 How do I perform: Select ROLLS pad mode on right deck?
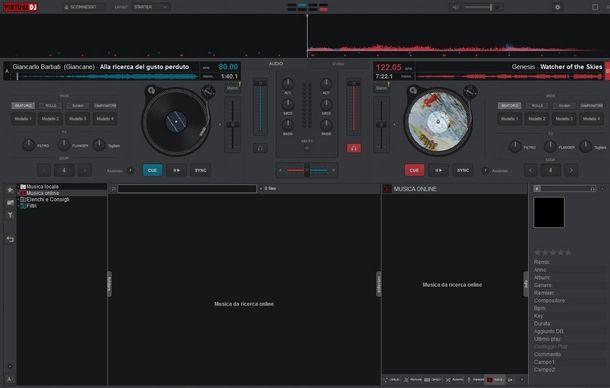(537, 105)
